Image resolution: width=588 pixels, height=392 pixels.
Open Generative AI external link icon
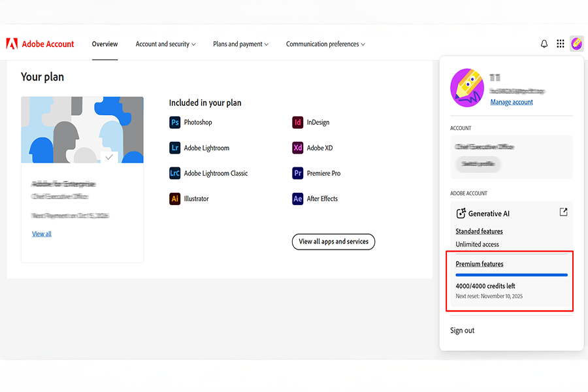563,212
